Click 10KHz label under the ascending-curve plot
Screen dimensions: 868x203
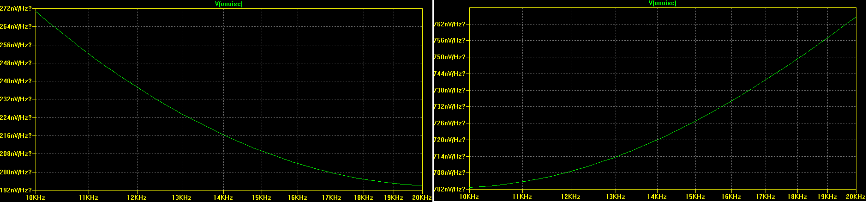point(469,197)
